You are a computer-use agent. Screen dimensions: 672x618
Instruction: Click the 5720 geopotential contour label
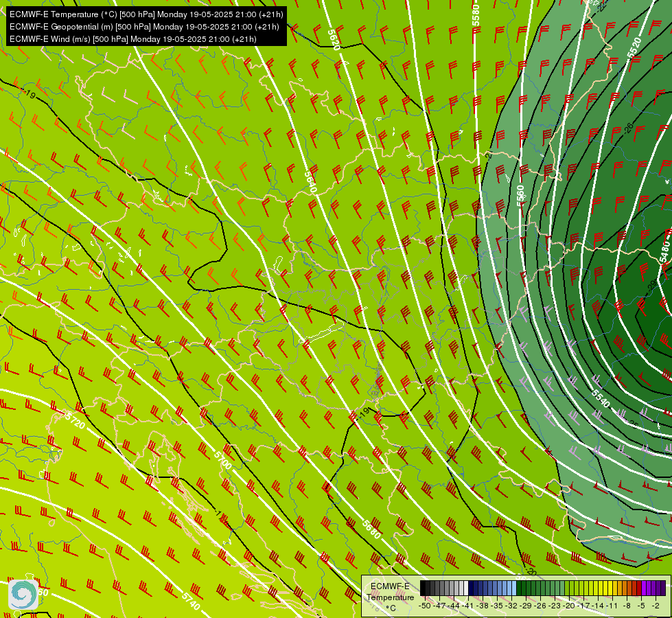point(75,420)
